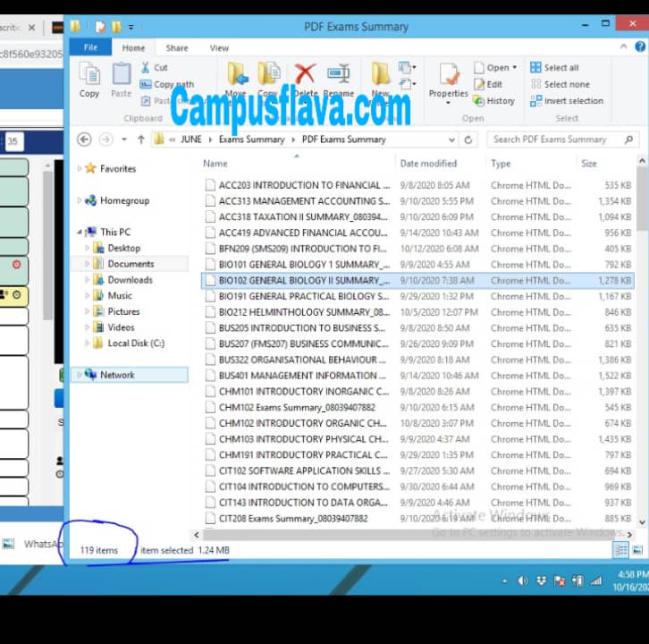649x644 pixels.
Task: Open the Properties button in ribbon
Action: (448, 81)
